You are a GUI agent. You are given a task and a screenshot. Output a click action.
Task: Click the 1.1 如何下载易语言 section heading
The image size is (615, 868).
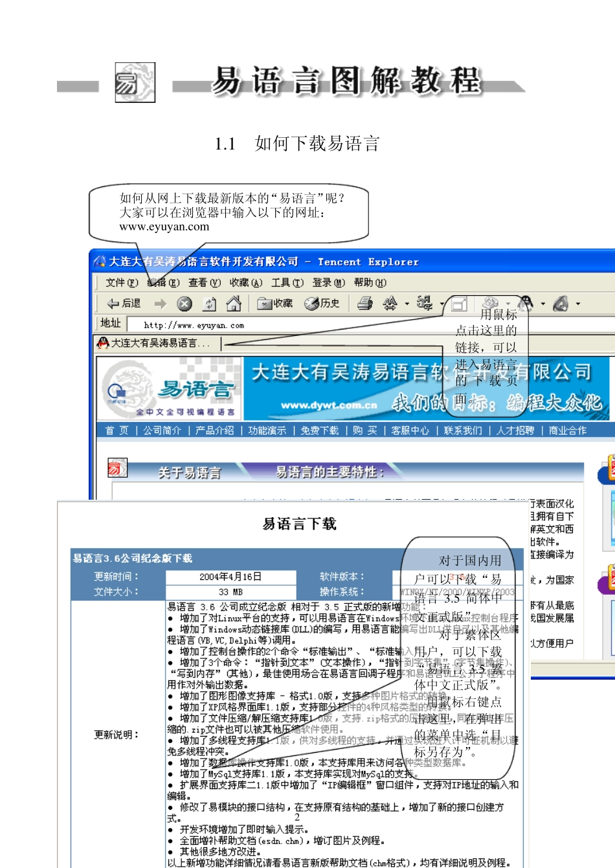(297, 144)
